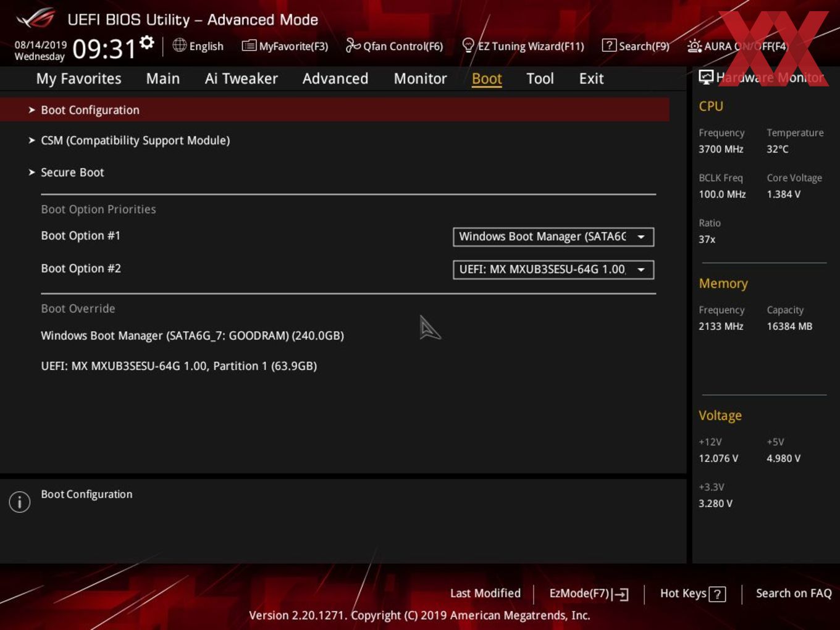The width and height of the screenshot is (840, 630).
Task: Click the Search question mark icon
Action: [609, 45]
